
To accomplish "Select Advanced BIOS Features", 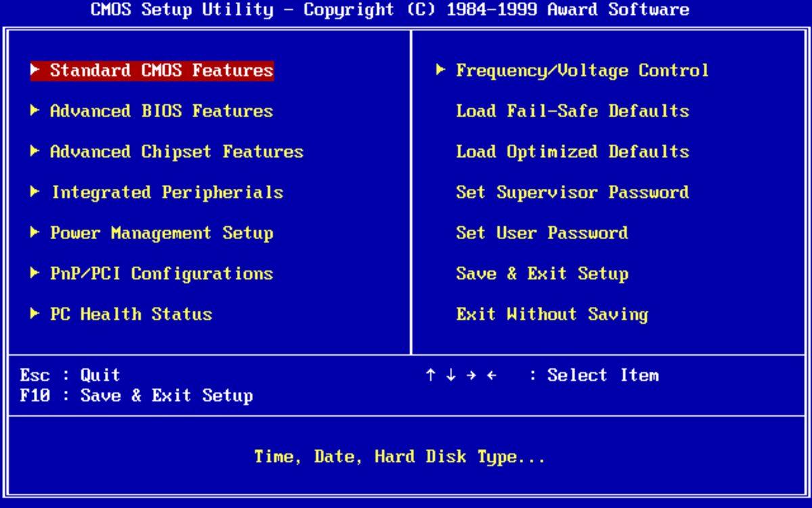I will [x=160, y=111].
